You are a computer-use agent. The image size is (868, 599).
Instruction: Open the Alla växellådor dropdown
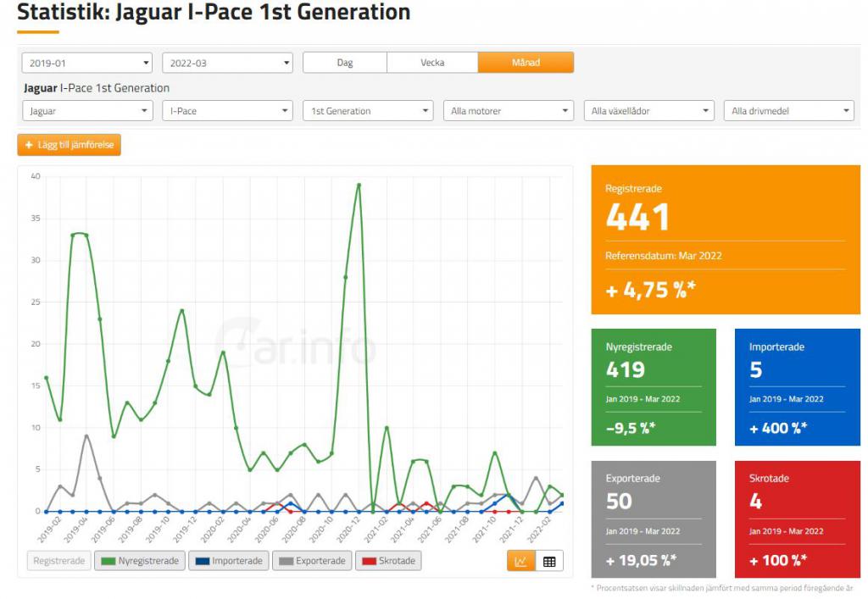point(649,111)
